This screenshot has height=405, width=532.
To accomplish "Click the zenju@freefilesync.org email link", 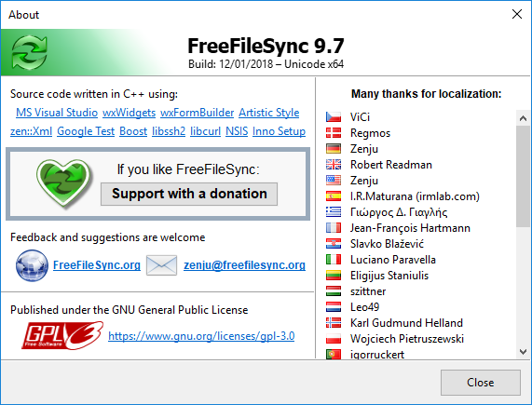I will tap(244, 265).
